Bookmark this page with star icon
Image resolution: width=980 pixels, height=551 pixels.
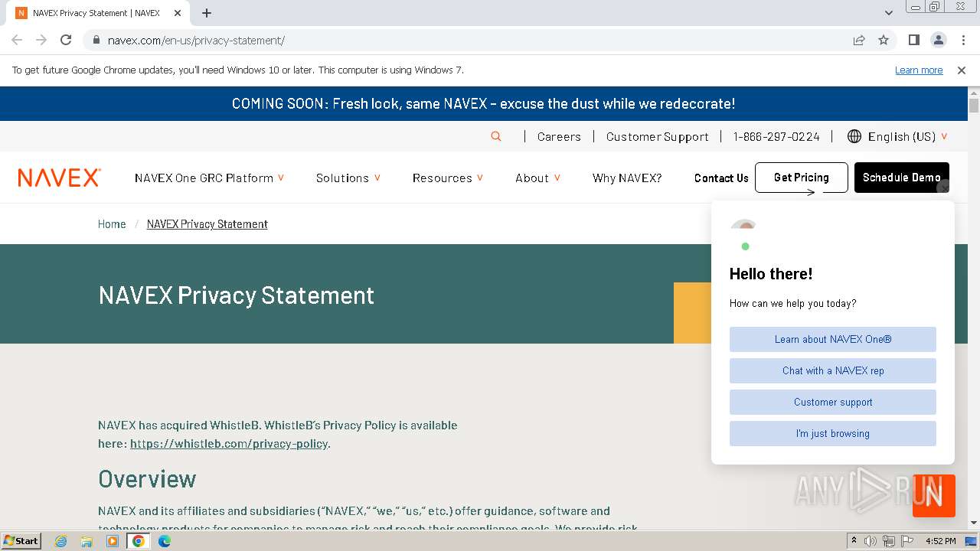pos(884,40)
